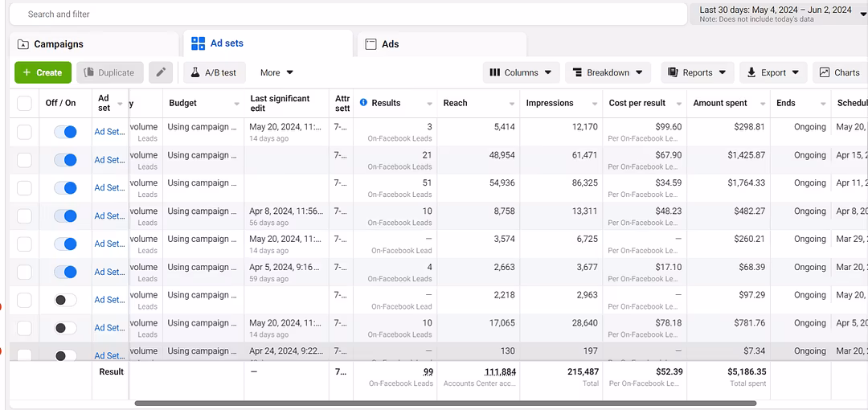Enable the seventh row ad set toggle
The image size is (868, 410).
65,300
